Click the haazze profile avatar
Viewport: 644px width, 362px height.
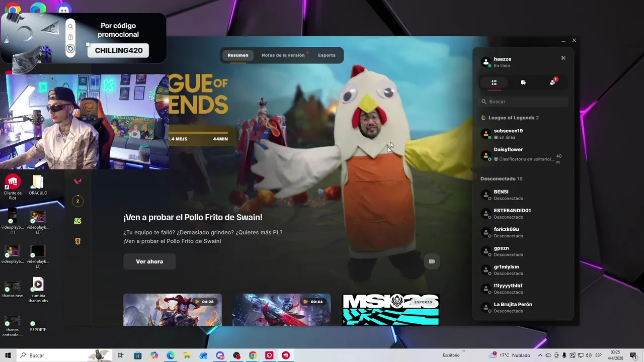486,62
